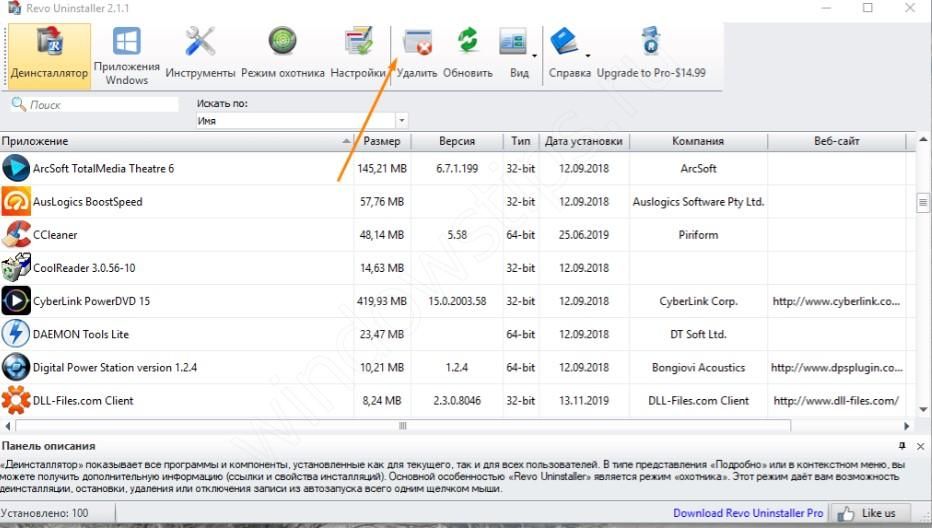Open the Инструменты tools panel
The width and height of the screenshot is (932, 528).
[200, 54]
